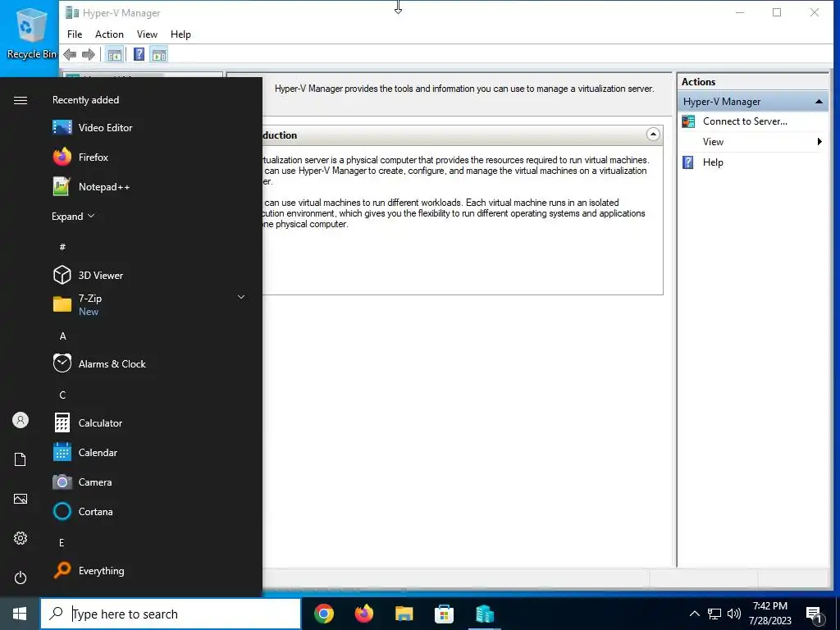Open the Help menu in menu bar
The image size is (840, 630).
tap(180, 34)
